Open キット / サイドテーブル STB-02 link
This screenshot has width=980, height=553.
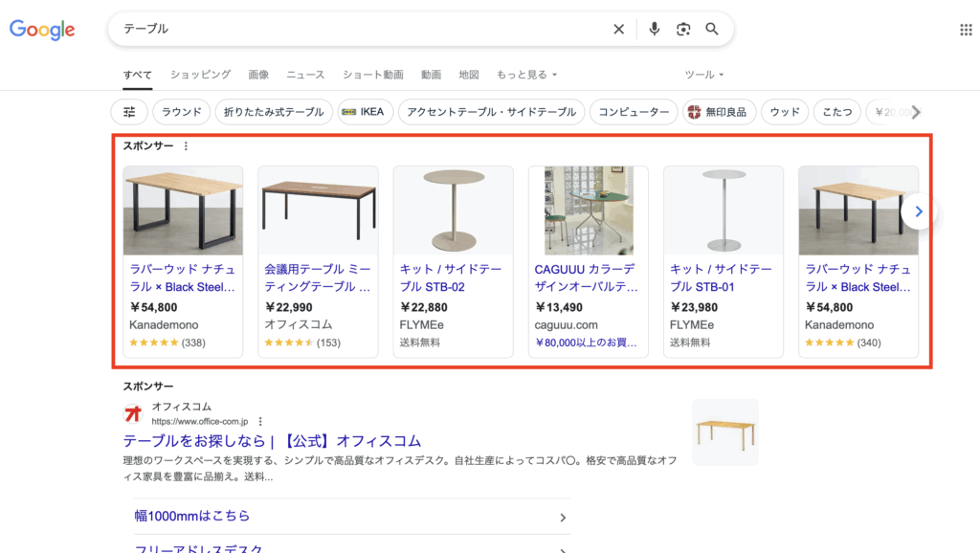(451, 278)
